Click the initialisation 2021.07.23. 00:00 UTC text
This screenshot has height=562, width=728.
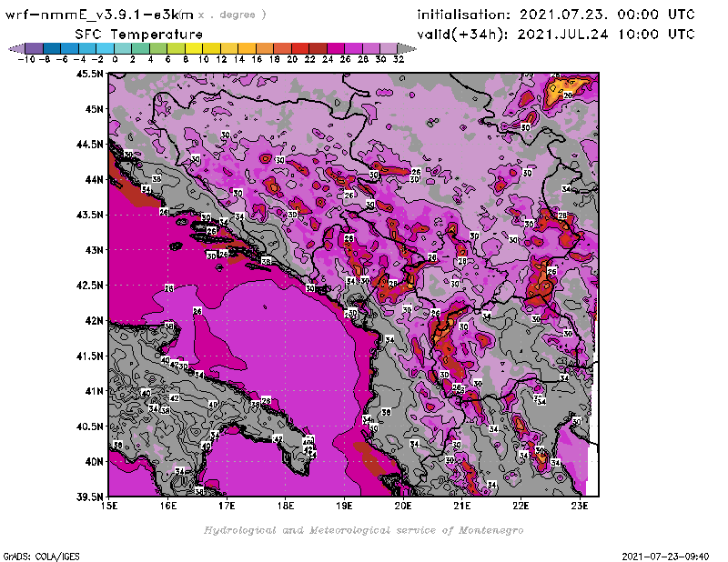tap(556, 15)
